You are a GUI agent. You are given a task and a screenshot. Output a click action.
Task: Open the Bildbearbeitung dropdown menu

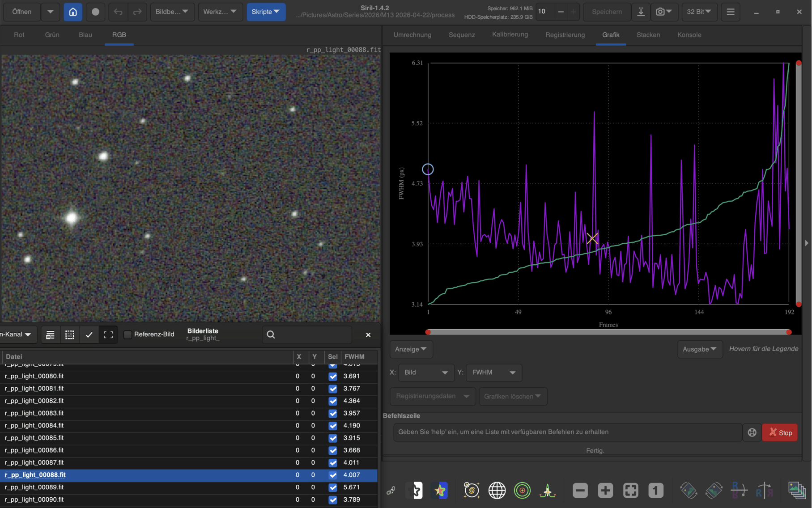172,12
